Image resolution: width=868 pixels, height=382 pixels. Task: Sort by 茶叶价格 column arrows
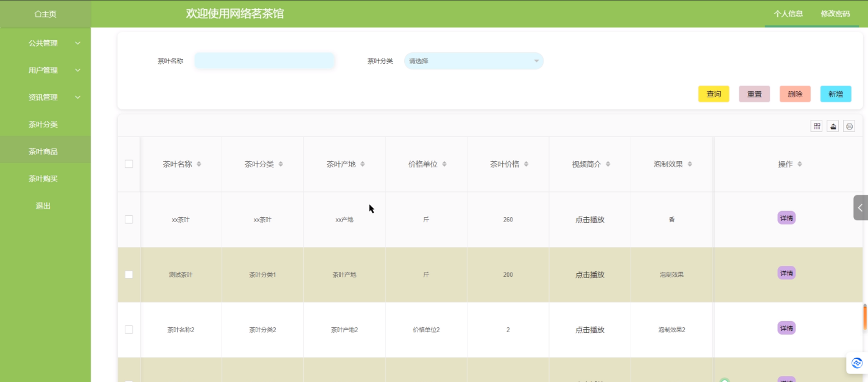pos(526,164)
